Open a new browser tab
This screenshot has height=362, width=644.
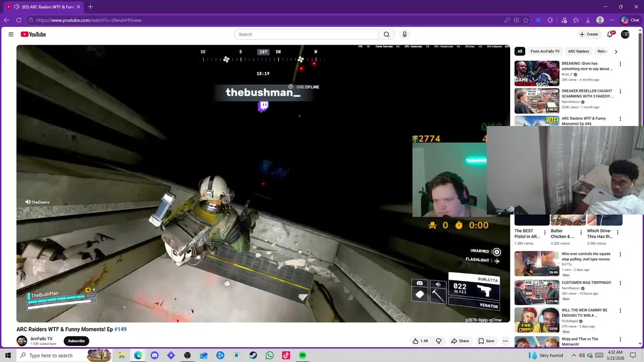(91, 7)
